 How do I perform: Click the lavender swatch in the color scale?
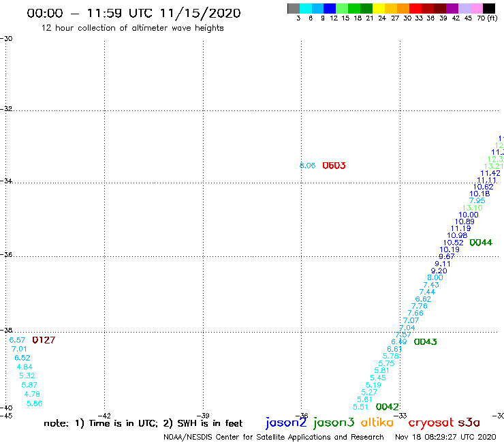(464, 8)
